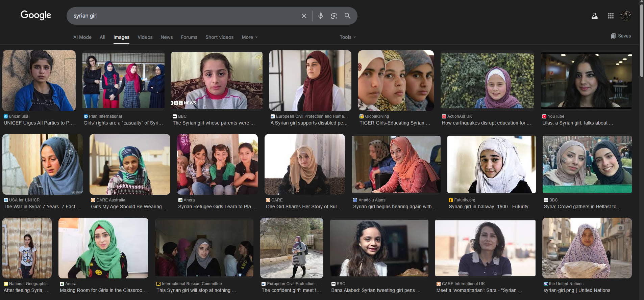Open the UNICEF Urges All Parties link
Viewport: 644px width, 300px height.
point(39,123)
